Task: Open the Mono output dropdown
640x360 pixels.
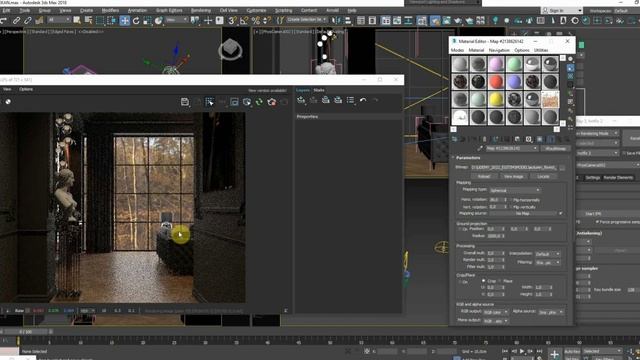Action: click(x=496, y=321)
